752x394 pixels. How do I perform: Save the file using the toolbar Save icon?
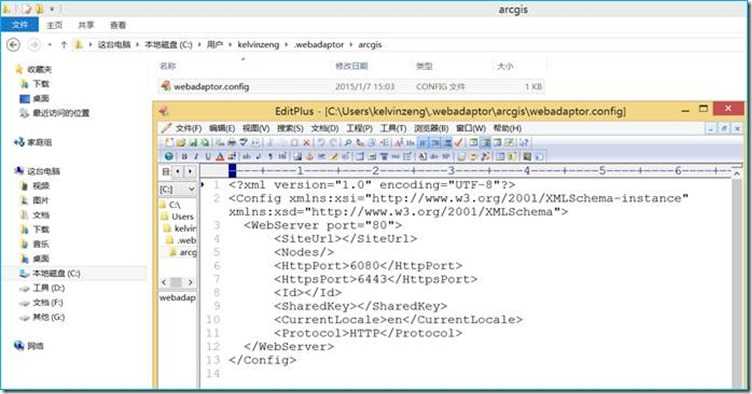point(193,142)
